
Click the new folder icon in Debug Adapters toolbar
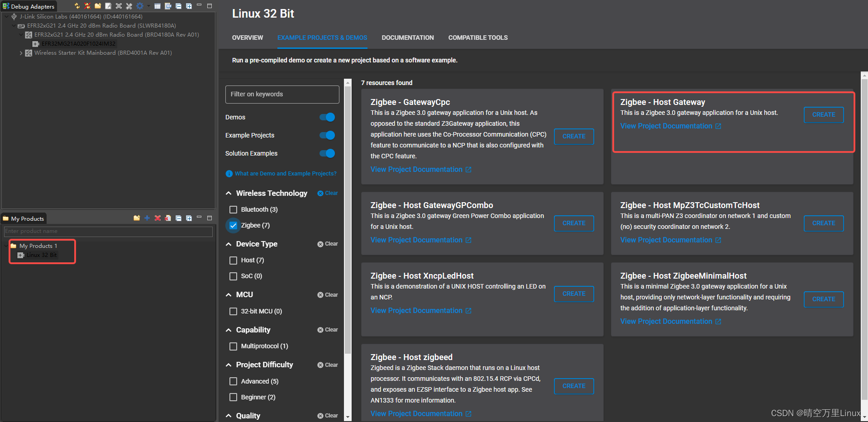pyautogui.click(x=98, y=6)
